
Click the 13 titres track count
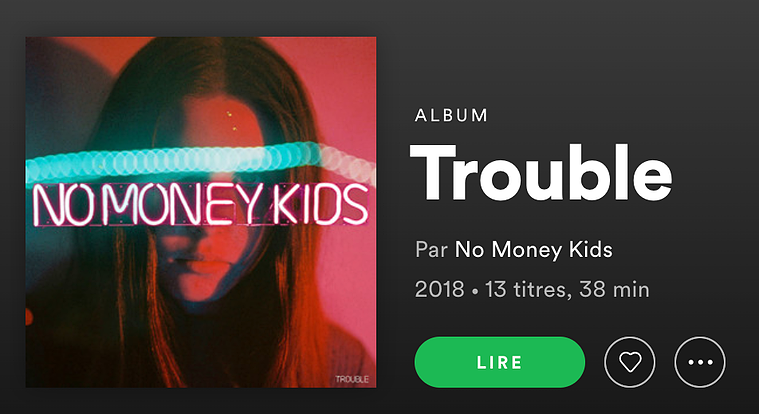point(525,290)
